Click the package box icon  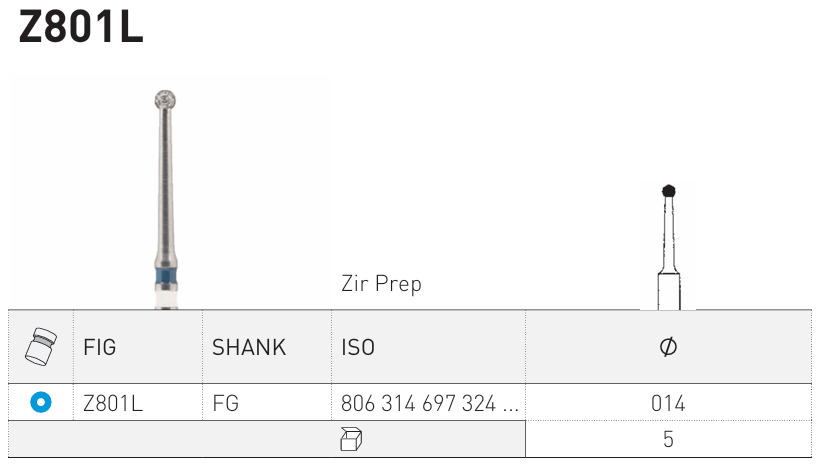350,438
